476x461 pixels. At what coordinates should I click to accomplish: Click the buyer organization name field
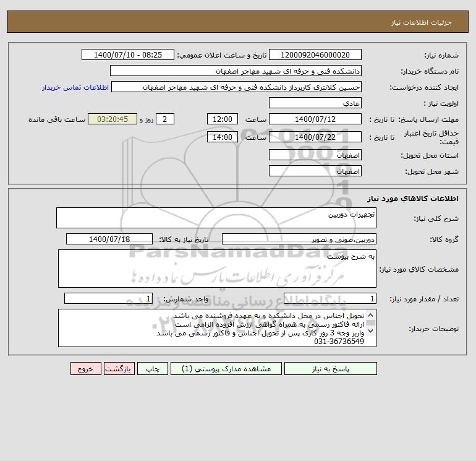tap(236, 71)
